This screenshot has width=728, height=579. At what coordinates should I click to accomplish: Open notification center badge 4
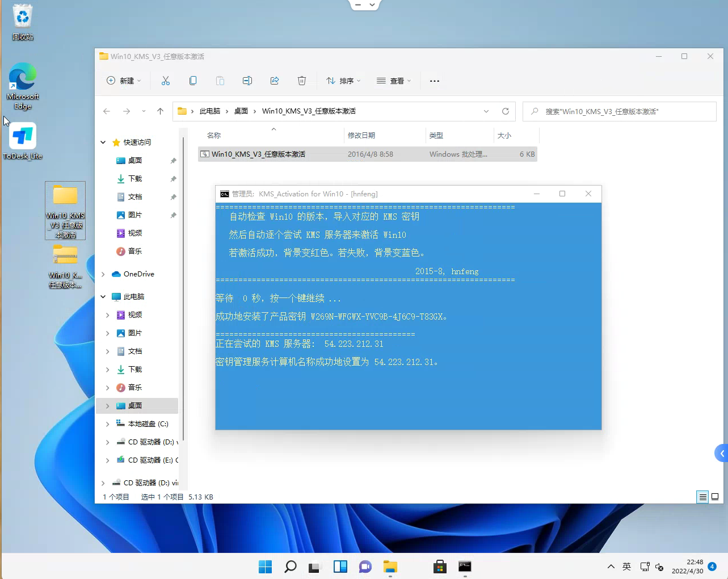pos(713,567)
